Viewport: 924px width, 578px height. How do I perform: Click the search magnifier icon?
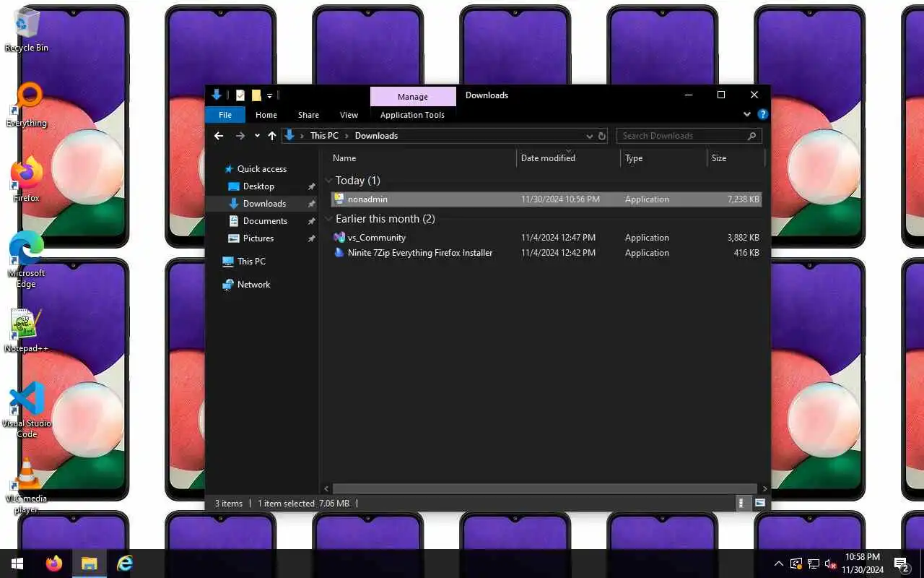coord(751,136)
